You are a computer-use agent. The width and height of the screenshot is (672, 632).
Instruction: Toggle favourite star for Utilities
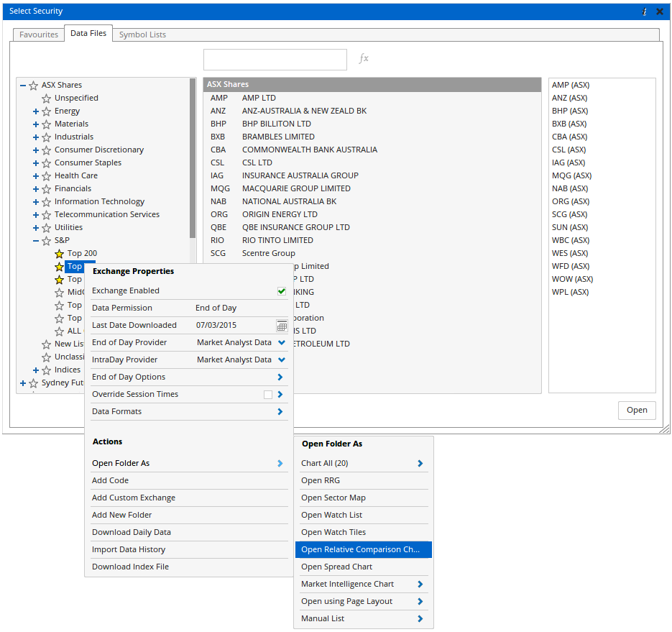point(46,228)
